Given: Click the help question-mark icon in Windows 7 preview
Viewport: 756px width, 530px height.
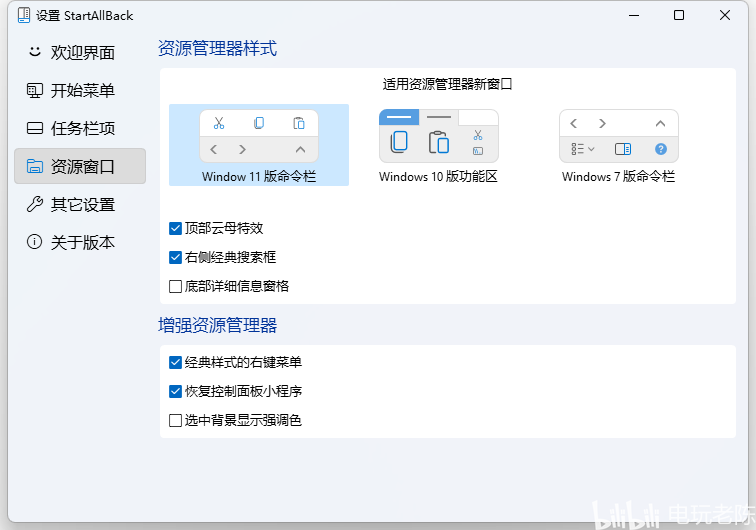Looking at the screenshot, I should 661,149.
